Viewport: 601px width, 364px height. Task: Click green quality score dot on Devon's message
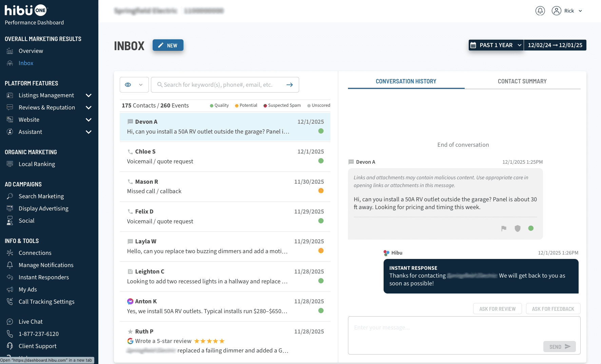531,228
